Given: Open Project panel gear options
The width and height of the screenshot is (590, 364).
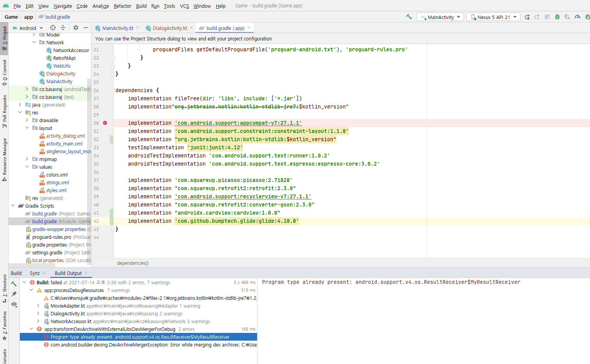Looking at the screenshot, I should pyautogui.click(x=76, y=28).
